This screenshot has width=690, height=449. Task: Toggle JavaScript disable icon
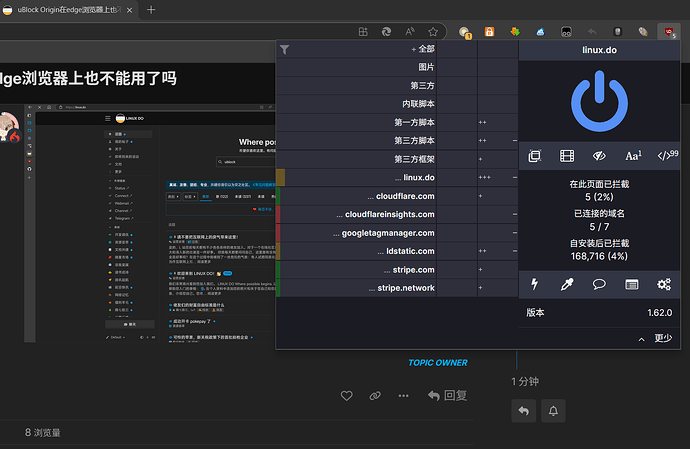[667, 155]
